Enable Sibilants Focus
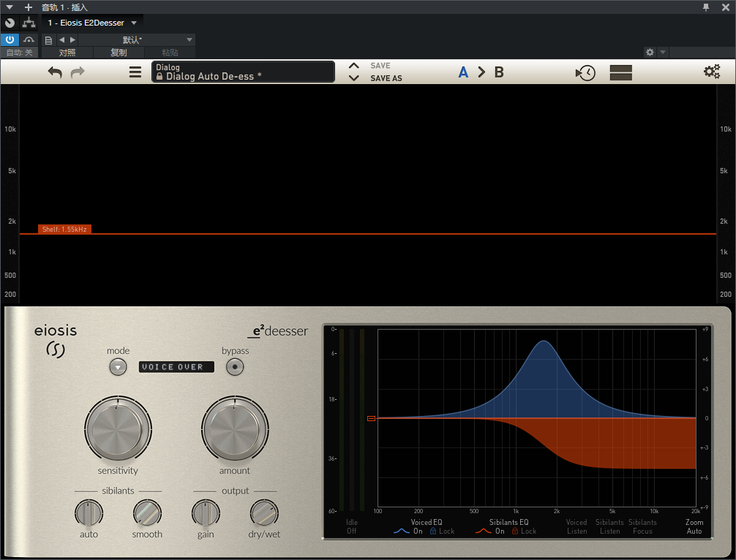Screen dimensions: 736x560 click(642, 526)
